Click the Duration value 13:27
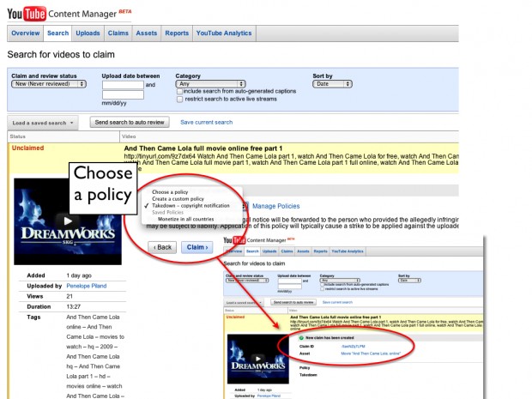 click(x=73, y=306)
